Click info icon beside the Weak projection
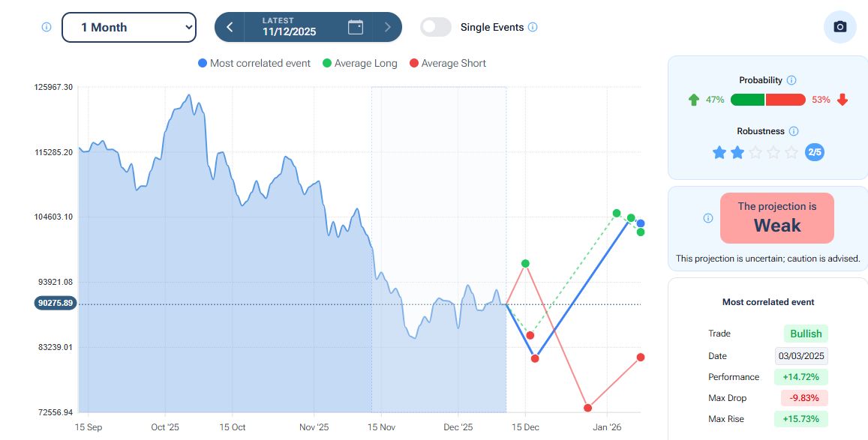The image size is (868, 440). (708, 218)
